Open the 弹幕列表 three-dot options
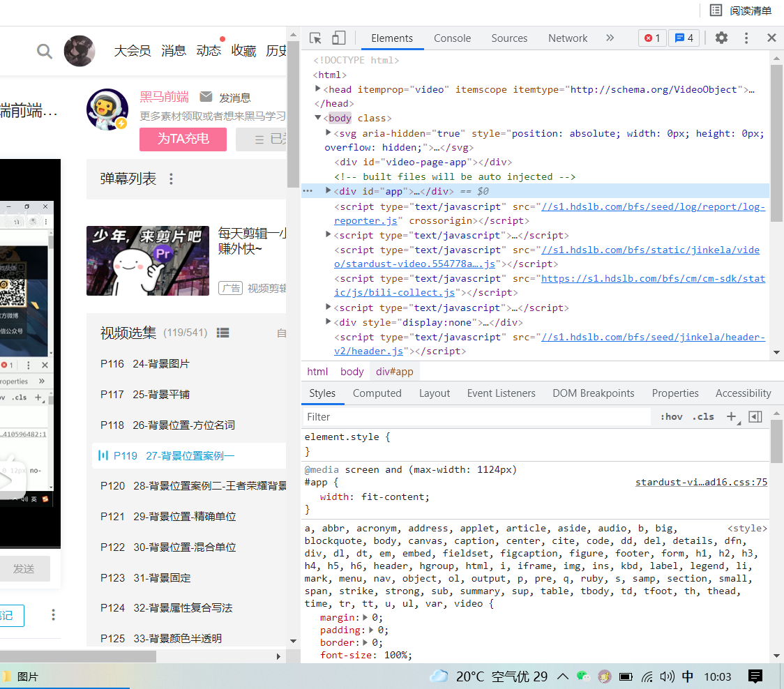The width and height of the screenshot is (784, 689). (171, 179)
